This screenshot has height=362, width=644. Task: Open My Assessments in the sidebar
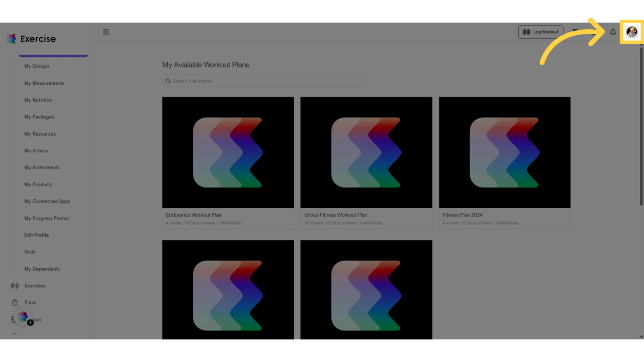[x=42, y=167]
